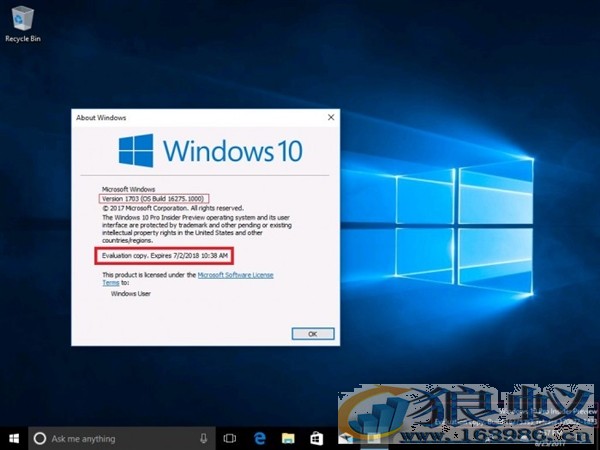This screenshot has height=450, width=600.
Task: Open Task View from the taskbar
Action: 230,439
